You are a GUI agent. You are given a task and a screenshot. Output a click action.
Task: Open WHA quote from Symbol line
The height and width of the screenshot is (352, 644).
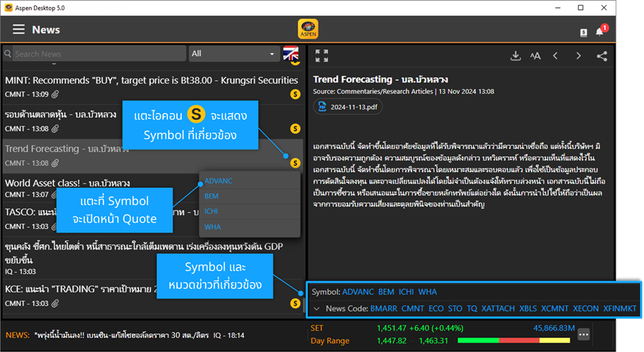(x=428, y=292)
